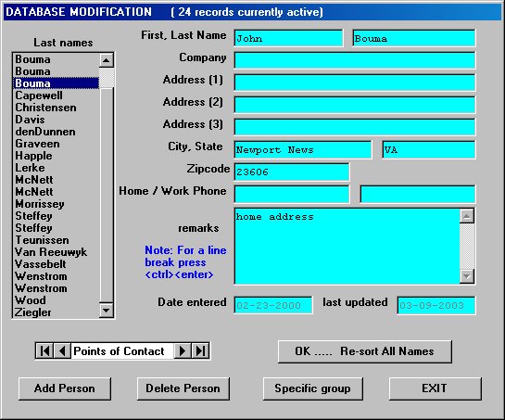The height and width of the screenshot is (420, 505).
Task: Click the Add Person button
Action: click(x=65, y=388)
